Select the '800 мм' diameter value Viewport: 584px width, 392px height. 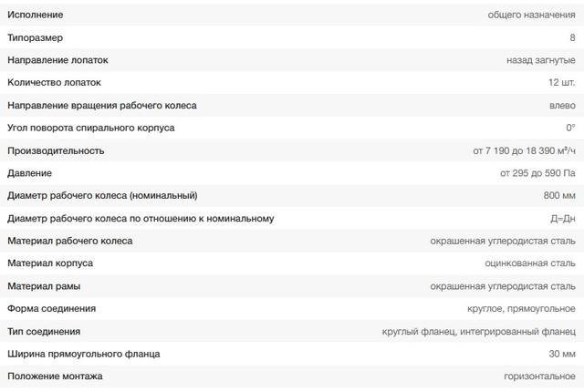click(559, 196)
